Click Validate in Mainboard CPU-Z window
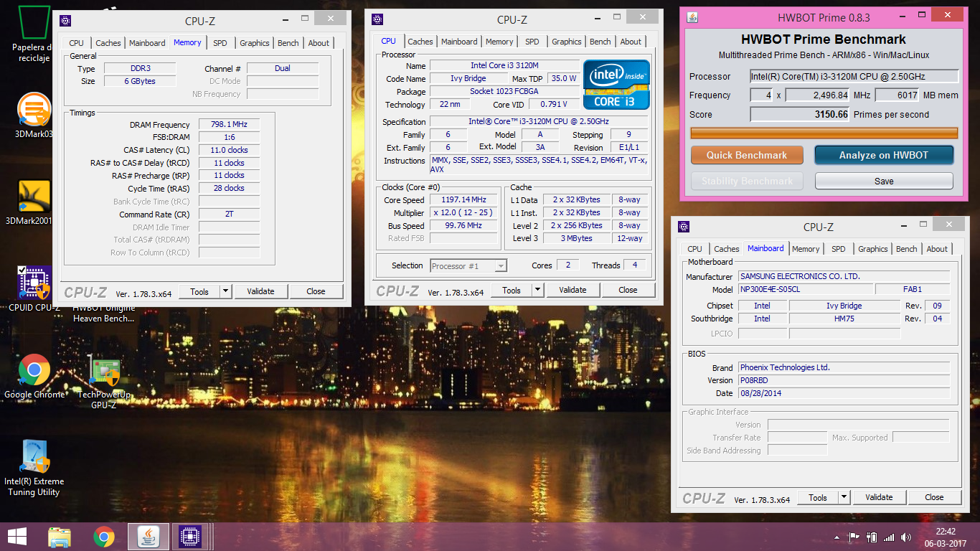This screenshot has height=551, width=980. (x=879, y=497)
